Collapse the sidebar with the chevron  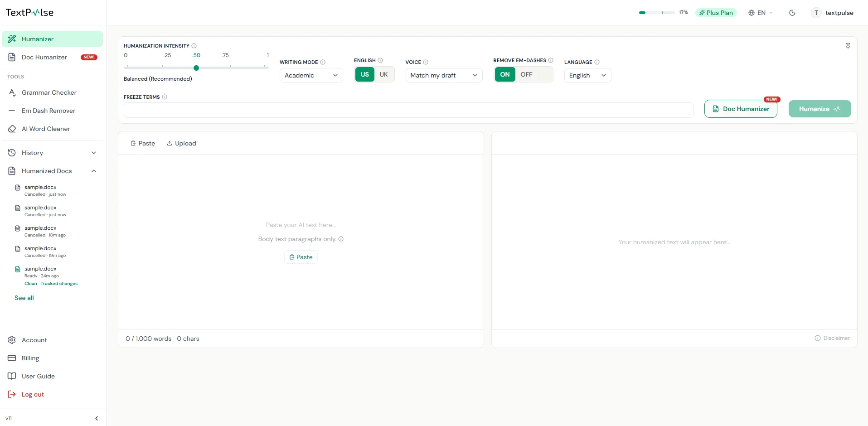97,418
